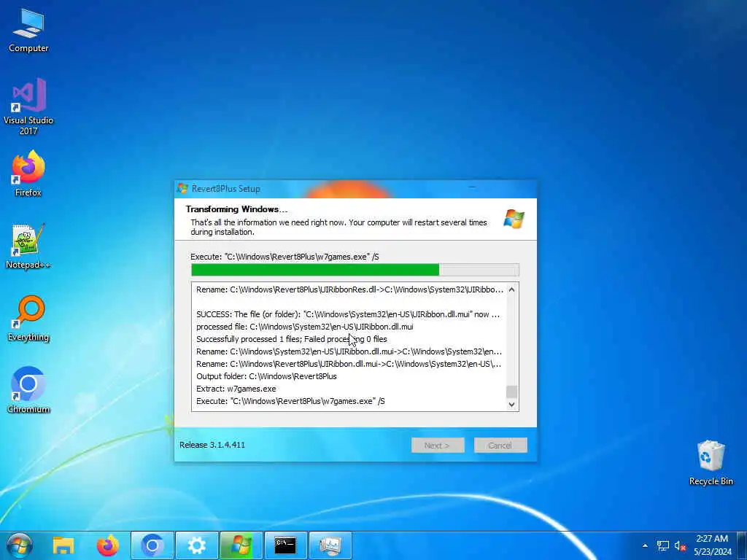
Task: Click the log scrollbar thumb
Action: tap(511, 392)
